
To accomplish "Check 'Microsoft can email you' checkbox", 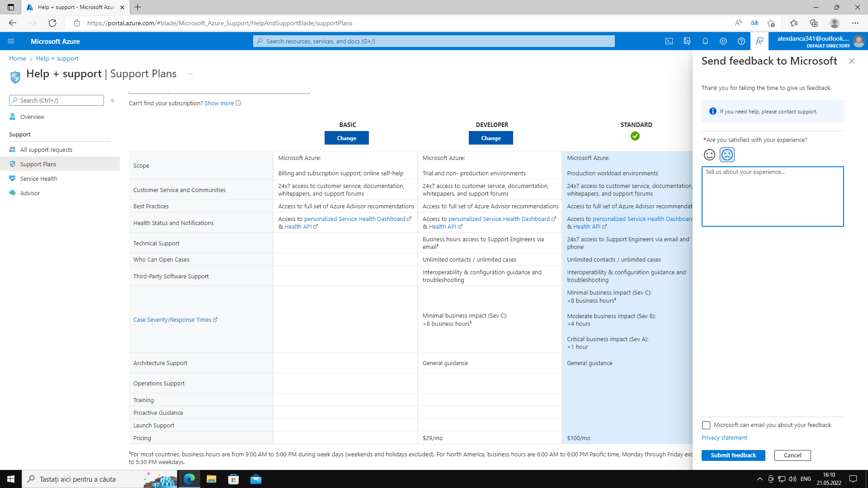I will pyautogui.click(x=706, y=425).
